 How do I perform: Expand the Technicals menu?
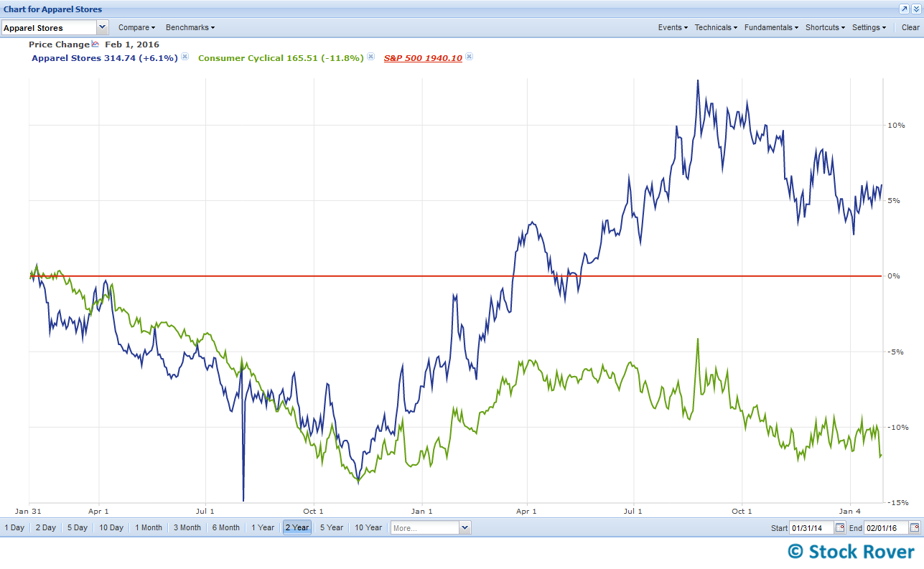point(717,27)
